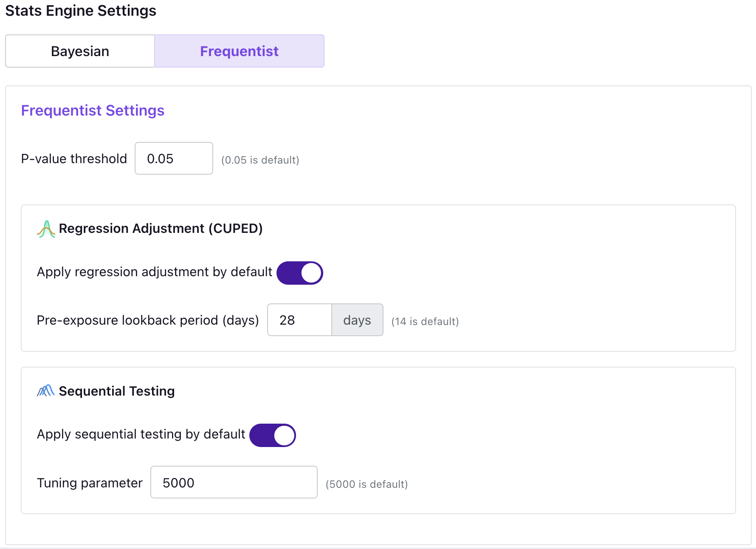Click the Pre-exposure lookback period label

point(148,320)
